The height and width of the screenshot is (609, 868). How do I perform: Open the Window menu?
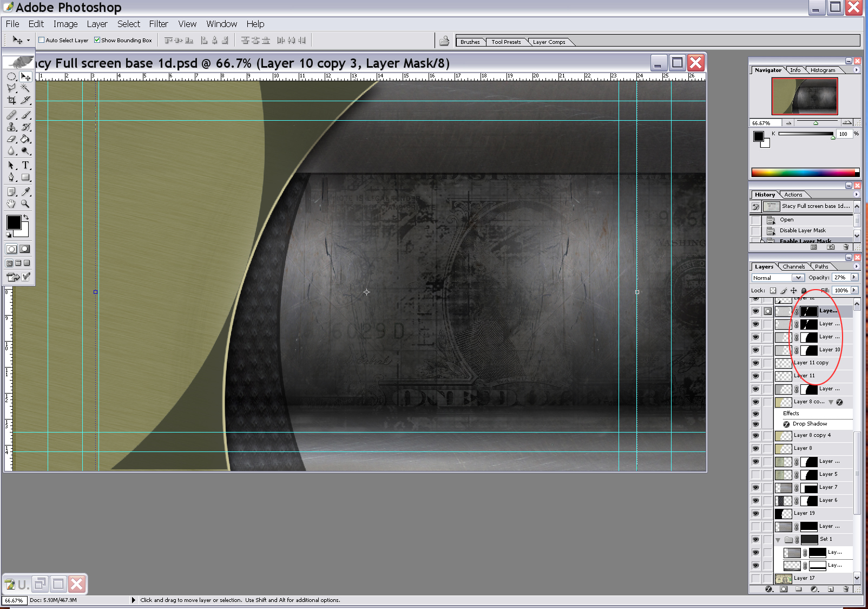221,24
